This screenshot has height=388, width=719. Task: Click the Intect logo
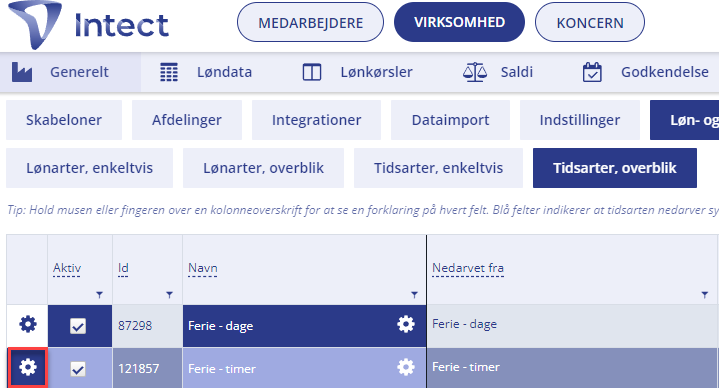[88, 25]
